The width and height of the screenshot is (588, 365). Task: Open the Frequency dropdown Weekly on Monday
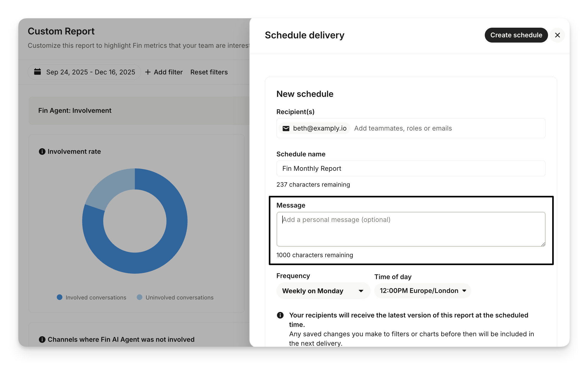[x=323, y=291]
